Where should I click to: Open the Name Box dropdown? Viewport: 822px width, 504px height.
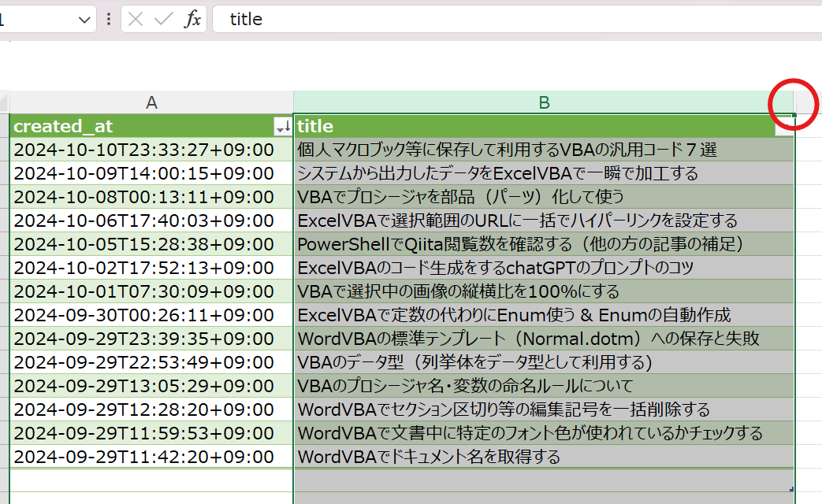(85, 19)
